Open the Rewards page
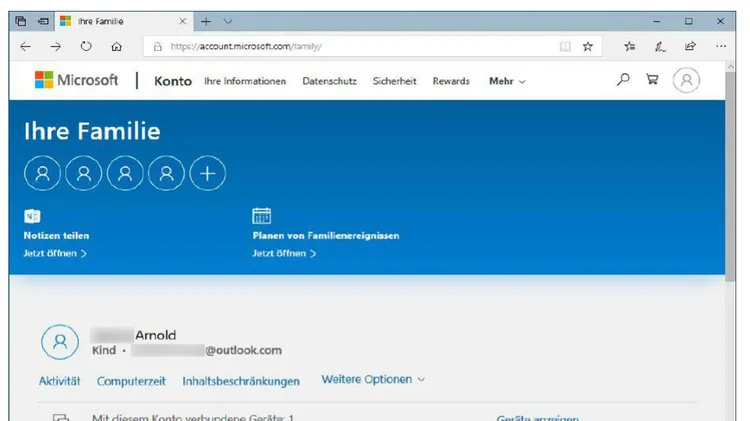This screenshot has height=421, width=750. pyautogui.click(x=451, y=81)
